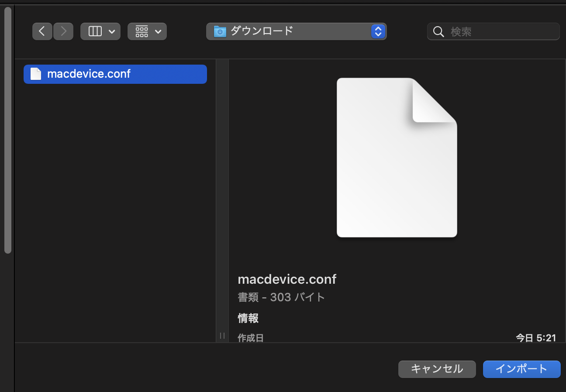Image resolution: width=566 pixels, height=392 pixels.
Task: Click the インポート button
Action: pos(521,369)
